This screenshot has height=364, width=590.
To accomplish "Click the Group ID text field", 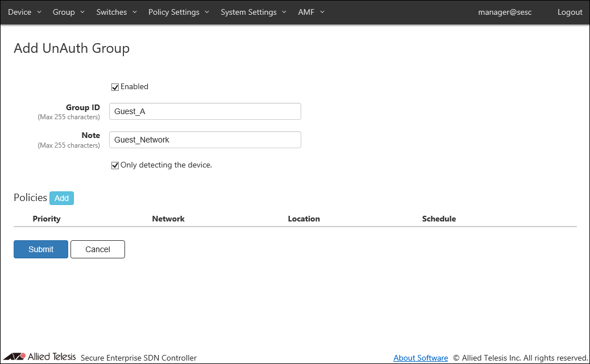I will point(205,111).
